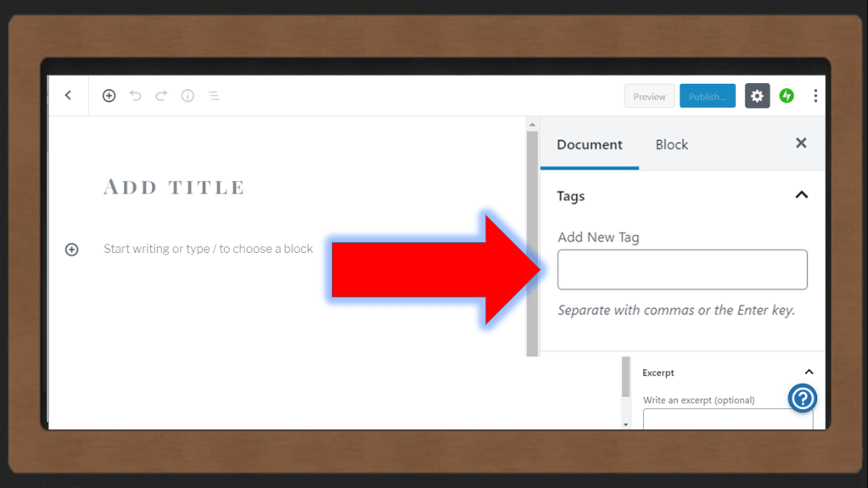Collapse the Excerpt panel chevron

tap(809, 373)
